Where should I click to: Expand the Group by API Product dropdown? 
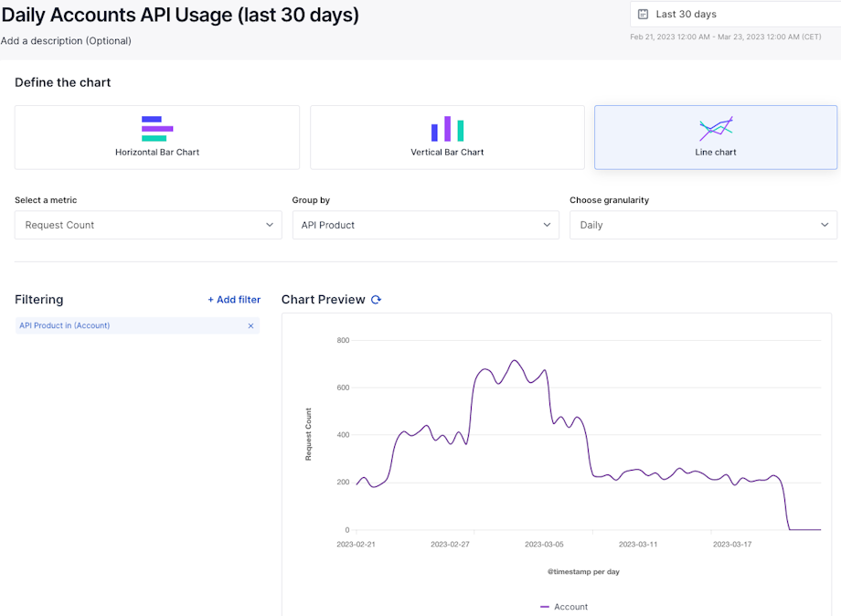[425, 225]
